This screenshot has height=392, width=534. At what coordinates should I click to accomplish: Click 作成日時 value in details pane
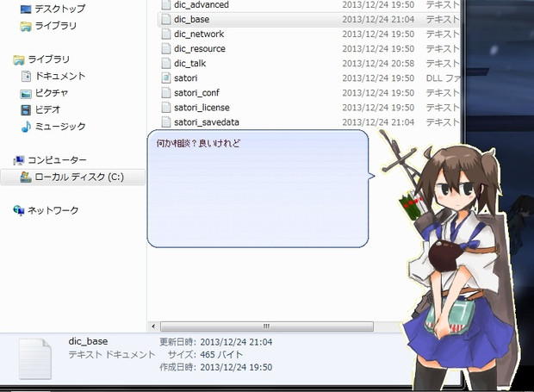[236, 367]
